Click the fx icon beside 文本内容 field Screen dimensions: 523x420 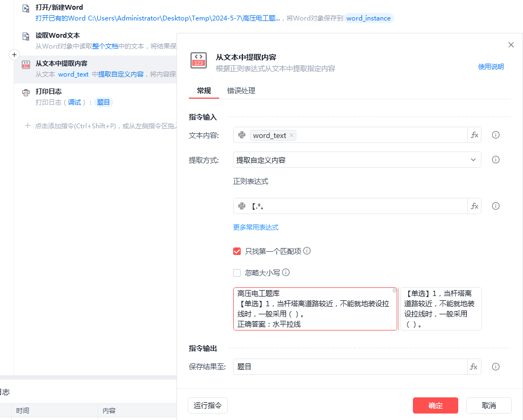click(x=474, y=135)
